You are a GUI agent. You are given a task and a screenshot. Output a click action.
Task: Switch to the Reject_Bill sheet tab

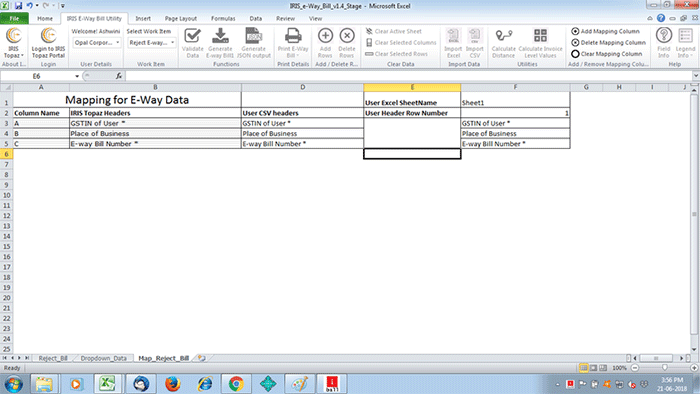[x=53, y=358]
